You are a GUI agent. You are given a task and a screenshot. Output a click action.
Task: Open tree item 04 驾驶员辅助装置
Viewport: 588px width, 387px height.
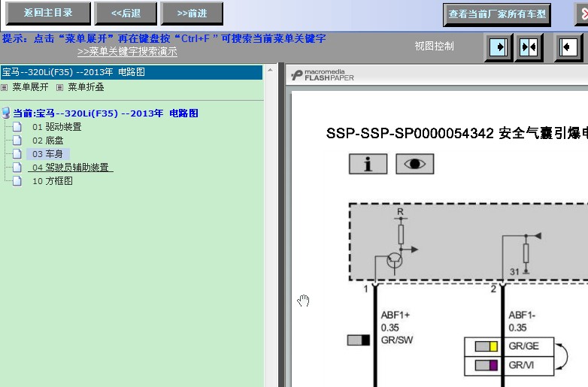coord(71,168)
